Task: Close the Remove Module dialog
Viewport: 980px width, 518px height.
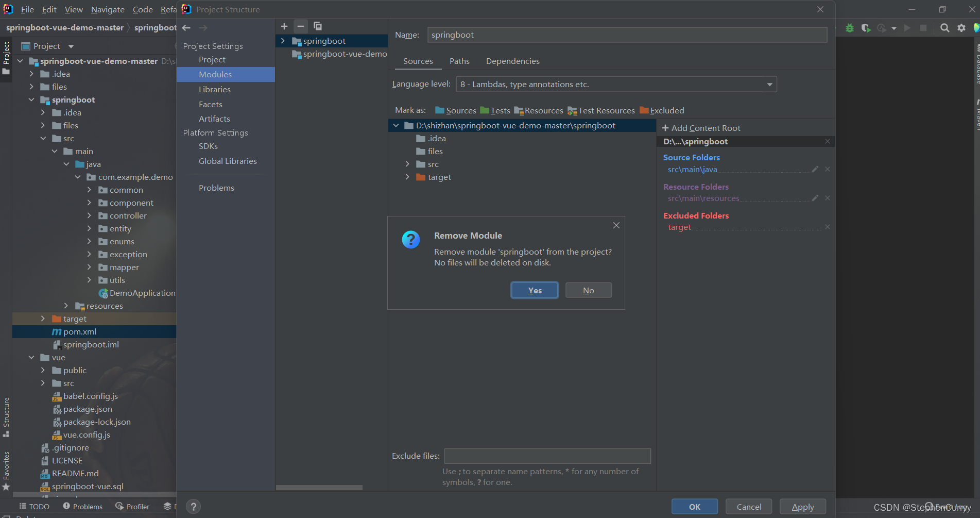Action: tap(616, 225)
